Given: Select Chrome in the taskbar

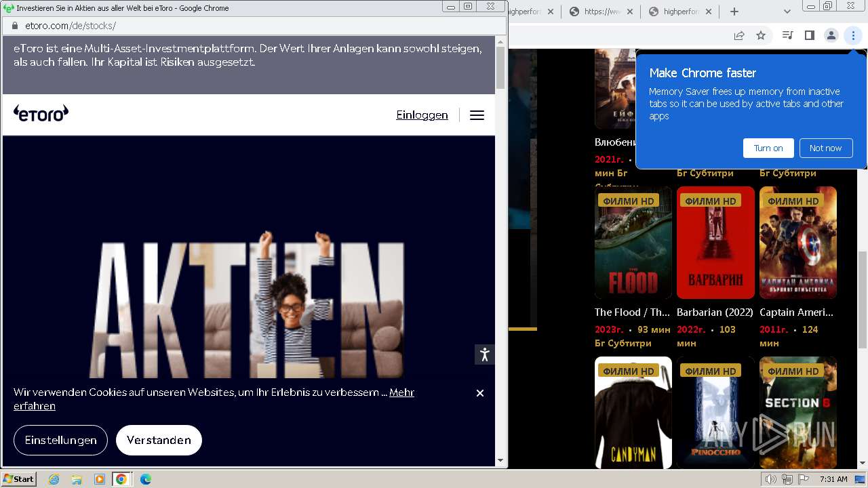Looking at the screenshot, I should [x=121, y=479].
